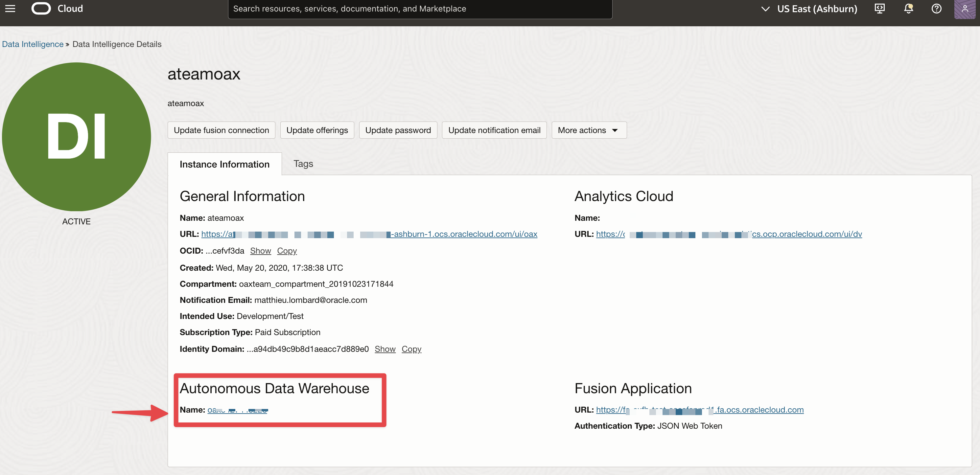Select the Instance Information tab
Screen dimensions: 980x475
pos(224,164)
